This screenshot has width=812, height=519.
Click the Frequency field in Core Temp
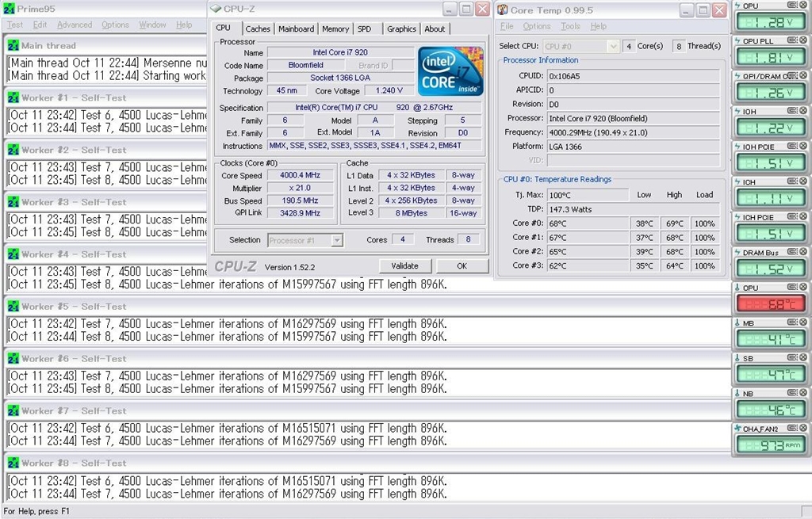pyautogui.click(x=633, y=132)
